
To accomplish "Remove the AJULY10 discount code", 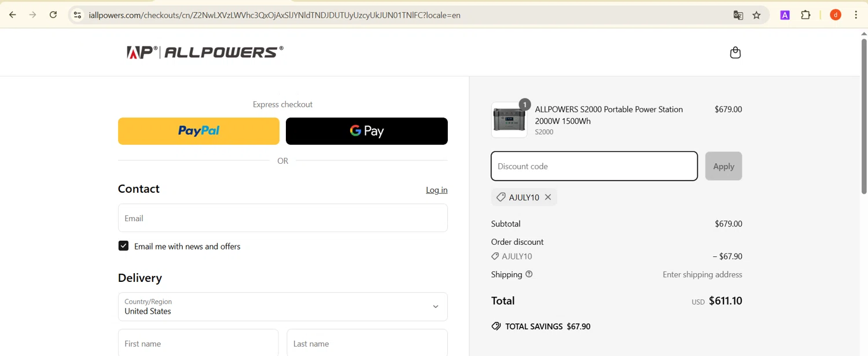I will pyautogui.click(x=548, y=197).
